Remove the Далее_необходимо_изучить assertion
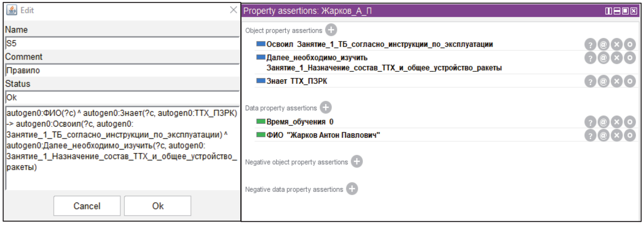The height and width of the screenshot is (225, 644). coord(617,58)
